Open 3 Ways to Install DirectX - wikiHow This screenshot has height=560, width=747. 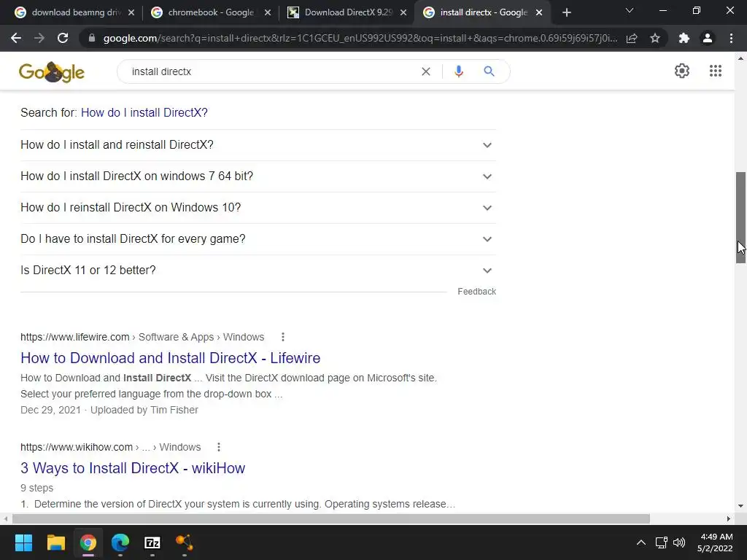click(133, 468)
